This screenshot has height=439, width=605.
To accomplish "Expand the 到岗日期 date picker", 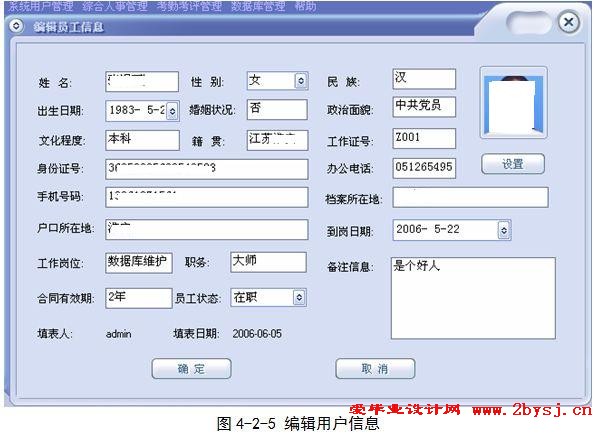I will pos(503,230).
